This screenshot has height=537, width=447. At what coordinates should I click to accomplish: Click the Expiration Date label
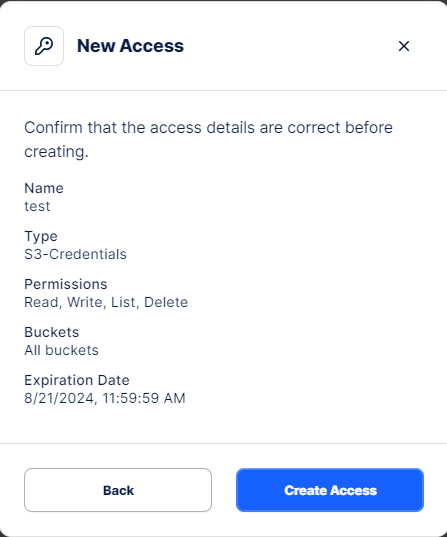point(77,380)
